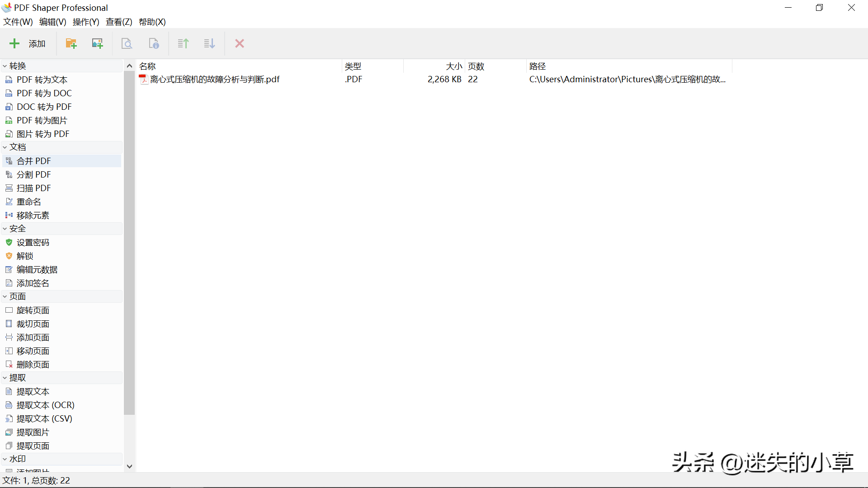Click the 路径 column header
868x488 pixels.
629,66
